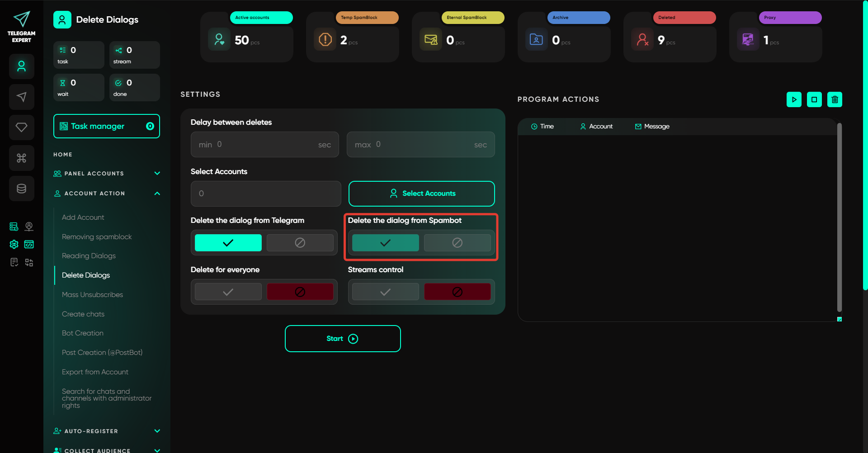The height and width of the screenshot is (453, 868).
Task: Click the Start button
Action: pyautogui.click(x=342, y=339)
